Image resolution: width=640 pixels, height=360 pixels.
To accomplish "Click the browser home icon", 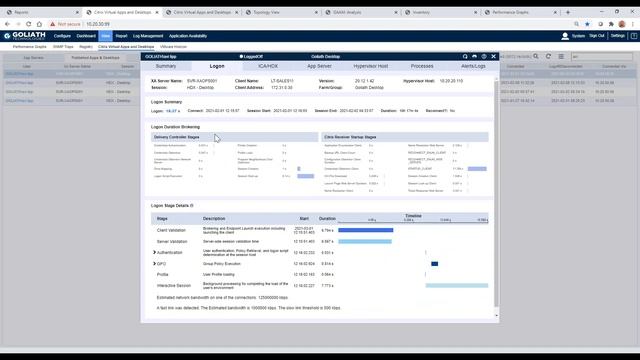I will tap(39, 24).
